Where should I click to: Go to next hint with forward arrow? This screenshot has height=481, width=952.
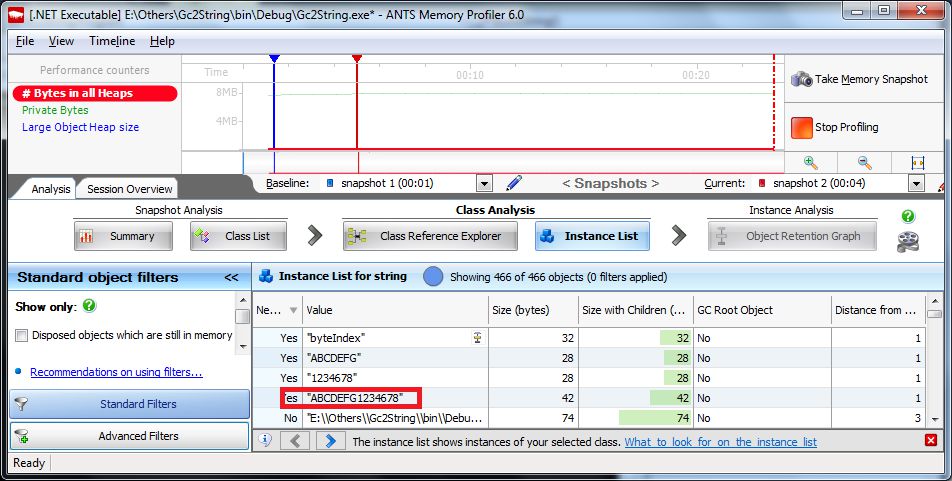[x=330, y=441]
